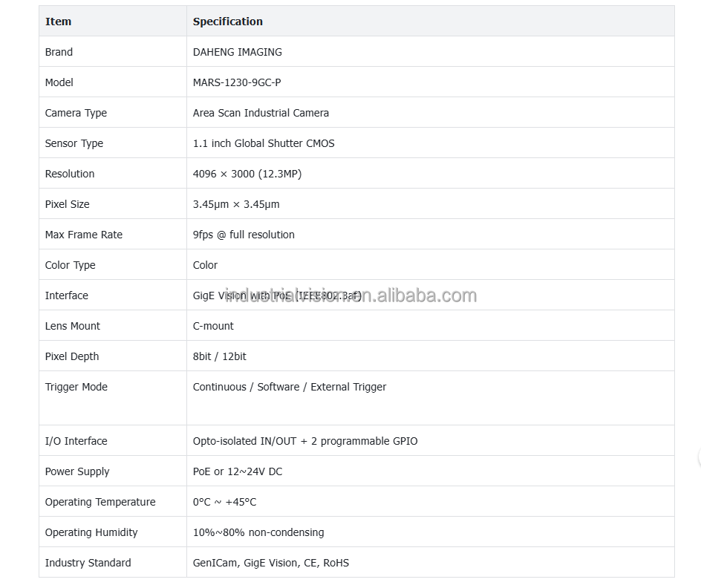The width and height of the screenshot is (701, 588).
Task: Select 'Opto-isolated IN/OUT + 2 programmable GPIO'
Action: [305, 441]
